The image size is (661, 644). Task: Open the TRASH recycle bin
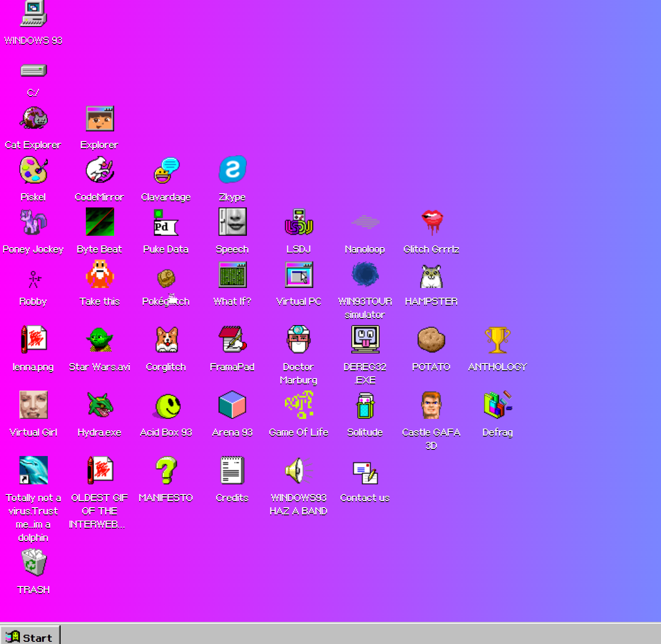34,562
